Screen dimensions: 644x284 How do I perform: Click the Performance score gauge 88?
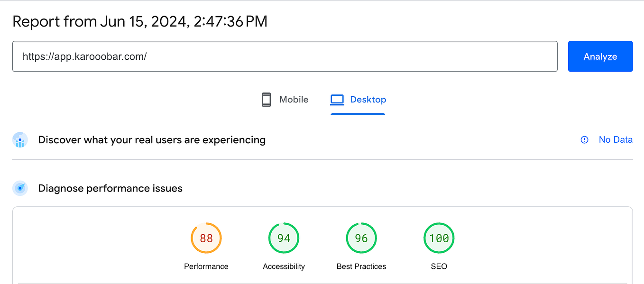tap(206, 238)
